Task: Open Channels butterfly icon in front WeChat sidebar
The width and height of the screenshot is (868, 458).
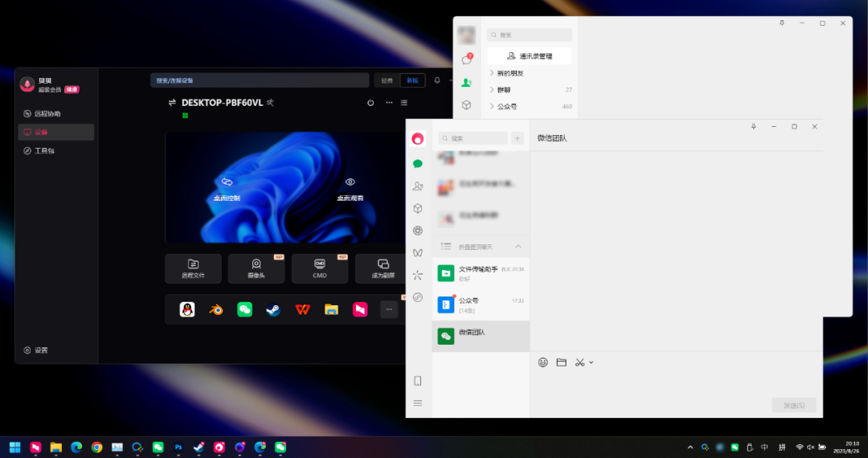Action: tap(418, 253)
